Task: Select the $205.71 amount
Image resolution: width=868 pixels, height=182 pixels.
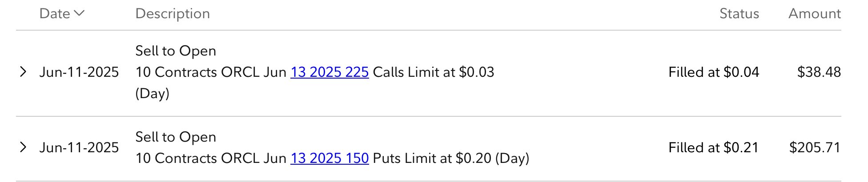Action: 815,147
